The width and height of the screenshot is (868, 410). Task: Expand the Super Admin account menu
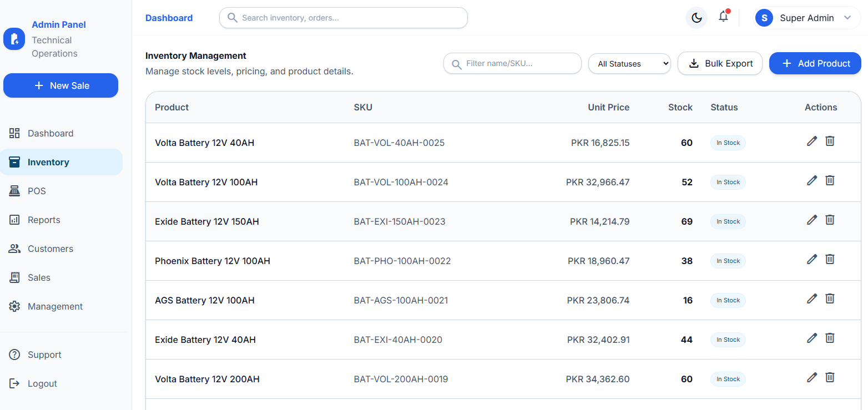point(807,18)
